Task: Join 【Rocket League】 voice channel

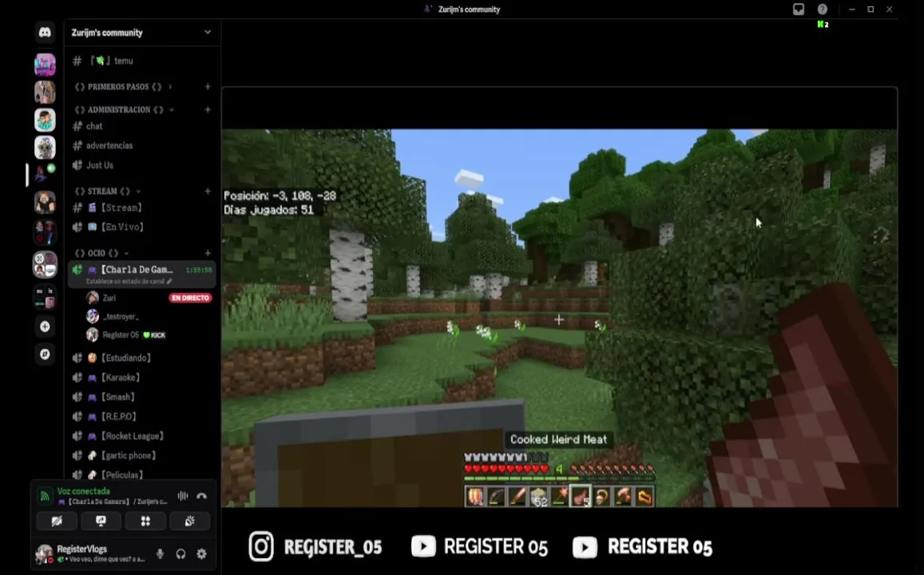Action: click(x=141, y=436)
